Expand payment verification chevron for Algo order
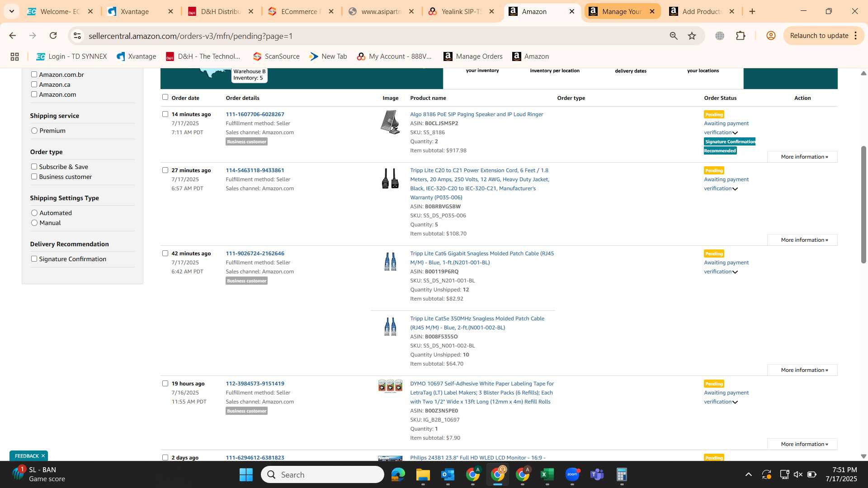 735,133
